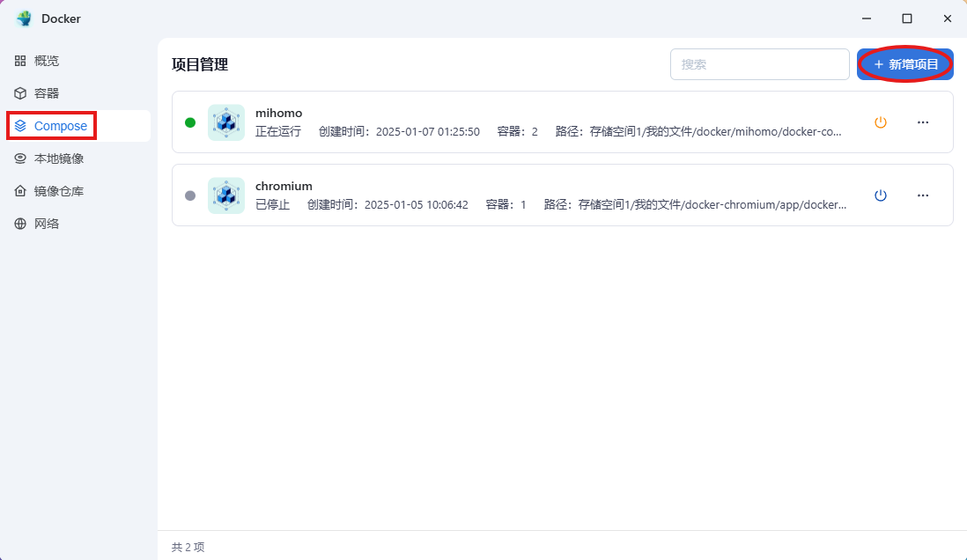Click the mihomo project icon
Viewport: 967px width, 560px height.
[x=226, y=122]
